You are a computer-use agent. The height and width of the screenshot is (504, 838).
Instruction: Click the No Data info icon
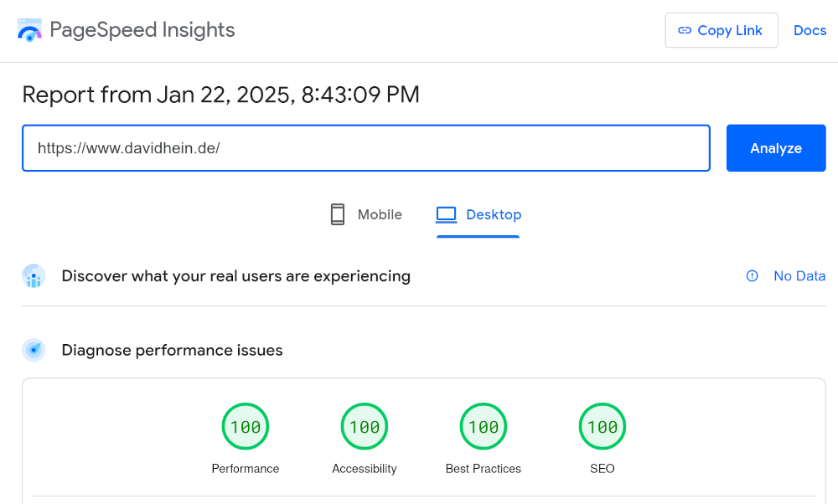click(752, 276)
